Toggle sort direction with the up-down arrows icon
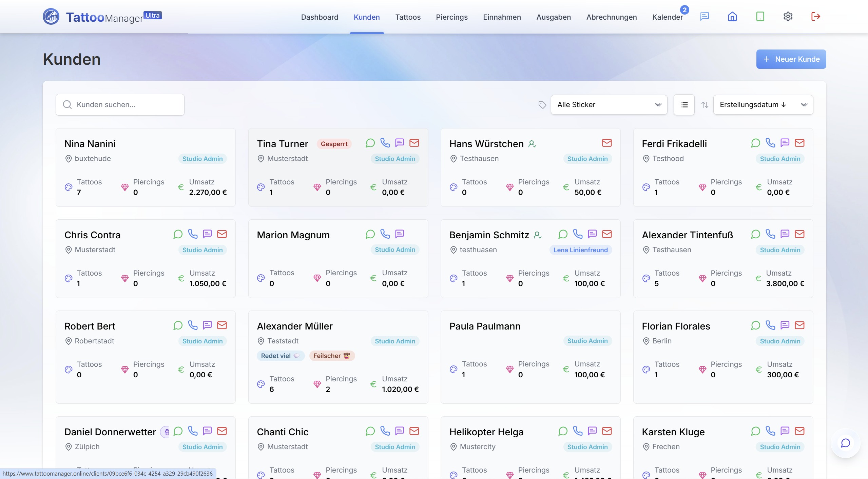868x479 pixels. click(705, 105)
